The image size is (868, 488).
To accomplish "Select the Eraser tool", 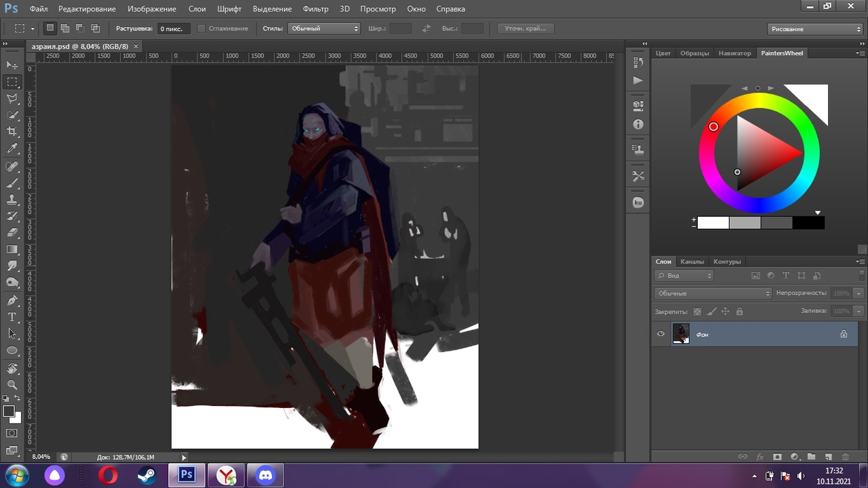I will 12,232.
